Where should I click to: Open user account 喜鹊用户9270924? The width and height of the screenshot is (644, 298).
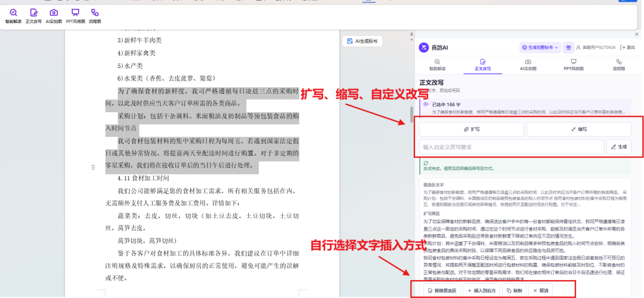596,48
